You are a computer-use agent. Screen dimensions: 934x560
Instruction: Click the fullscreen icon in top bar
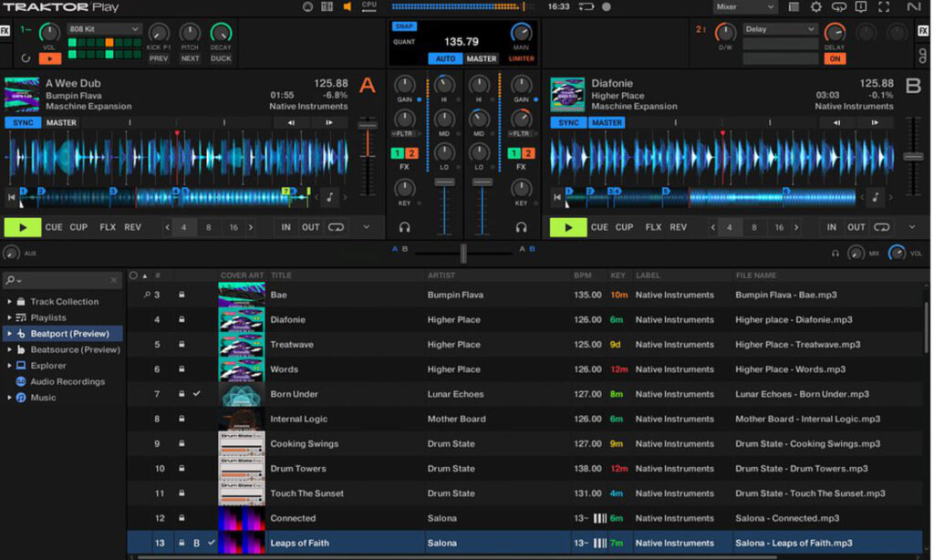(x=882, y=7)
